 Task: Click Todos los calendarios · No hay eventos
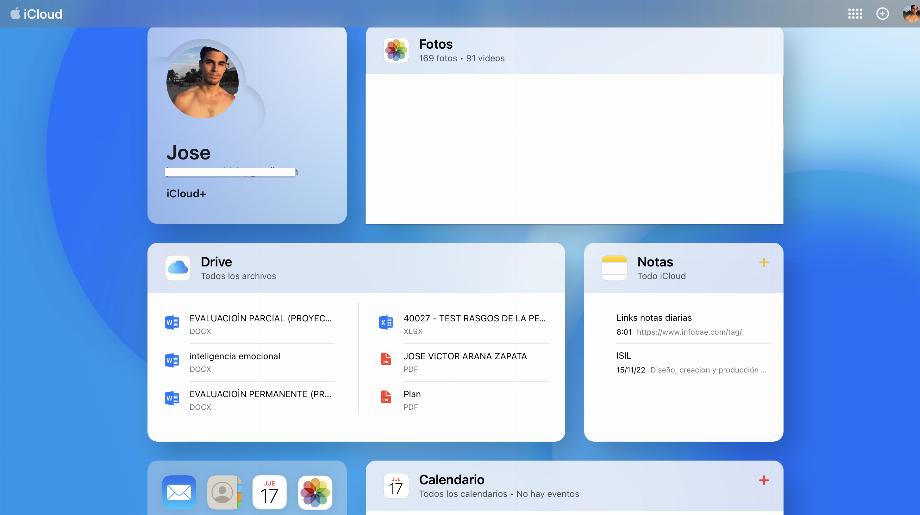click(x=499, y=494)
